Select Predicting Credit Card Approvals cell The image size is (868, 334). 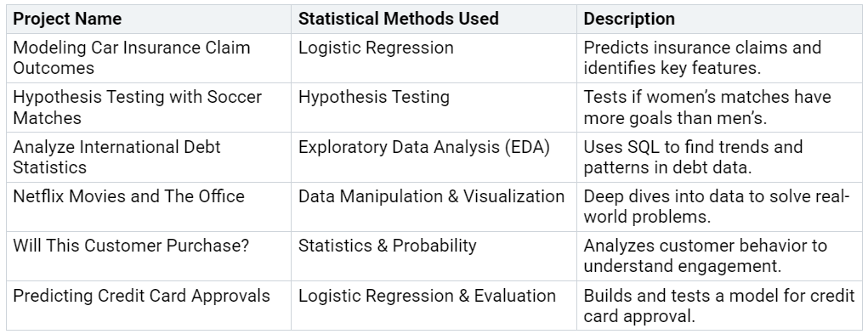click(149, 305)
